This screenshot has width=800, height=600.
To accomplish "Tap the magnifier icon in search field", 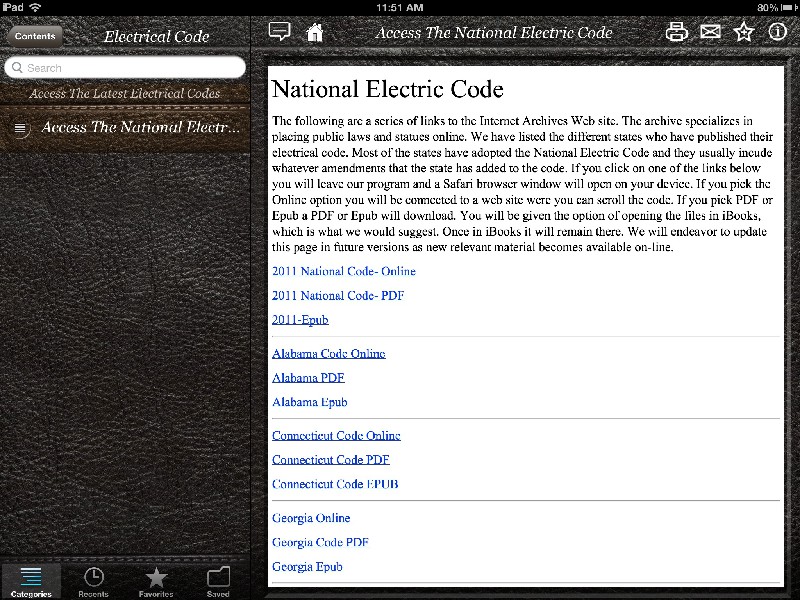I will [17, 67].
